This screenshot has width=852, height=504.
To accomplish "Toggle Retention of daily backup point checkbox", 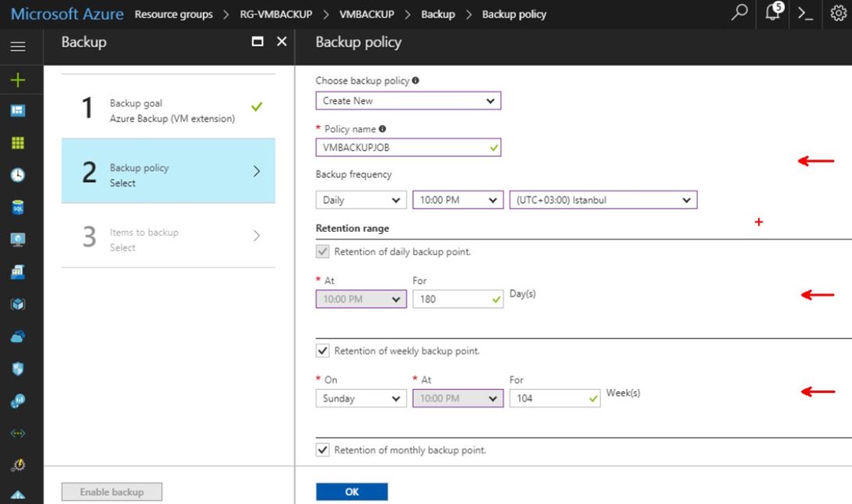I will (x=323, y=251).
